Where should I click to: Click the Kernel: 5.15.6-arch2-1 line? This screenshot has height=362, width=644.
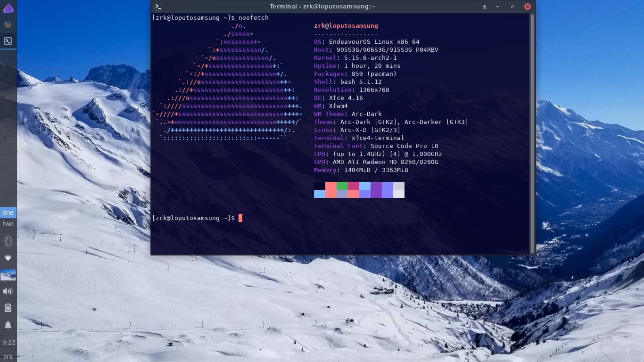coord(355,58)
